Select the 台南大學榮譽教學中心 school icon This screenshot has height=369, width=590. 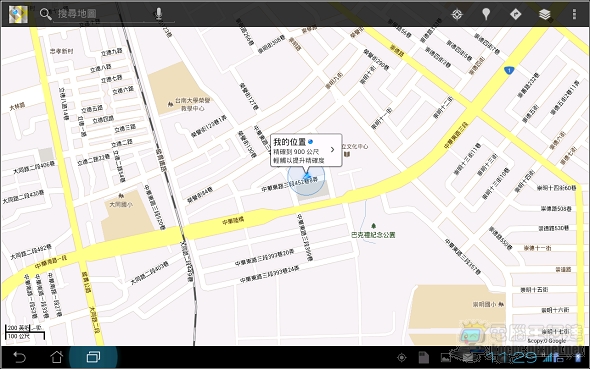170,104
